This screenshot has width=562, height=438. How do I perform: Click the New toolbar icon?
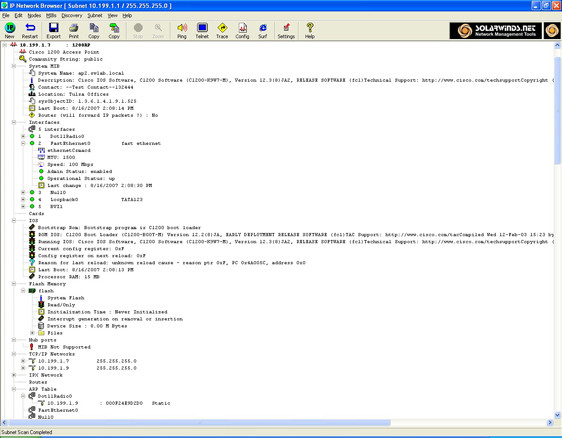pos(10,30)
